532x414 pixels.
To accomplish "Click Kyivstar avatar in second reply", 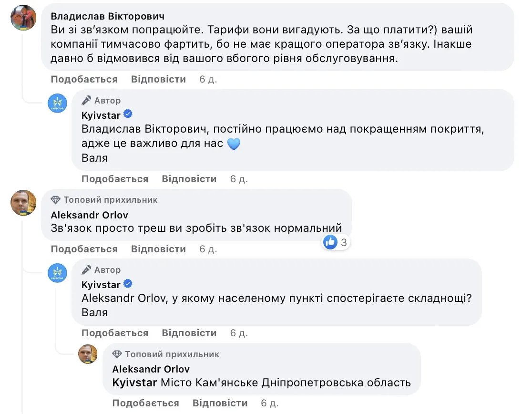I will click(x=57, y=273).
